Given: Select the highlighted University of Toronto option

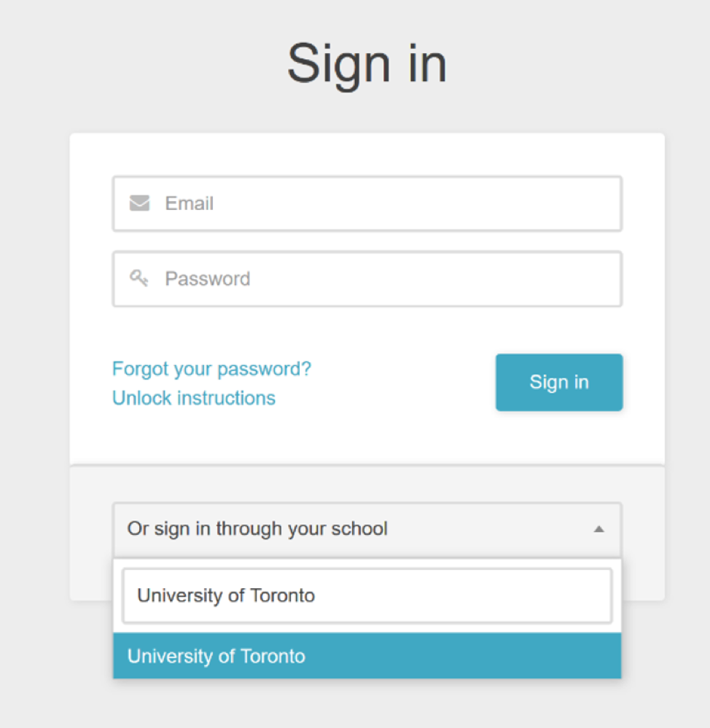Looking at the screenshot, I should point(367,656).
